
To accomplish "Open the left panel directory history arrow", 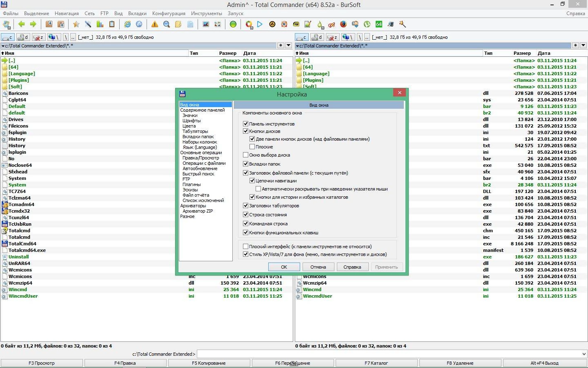I will click(x=288, y=45).
